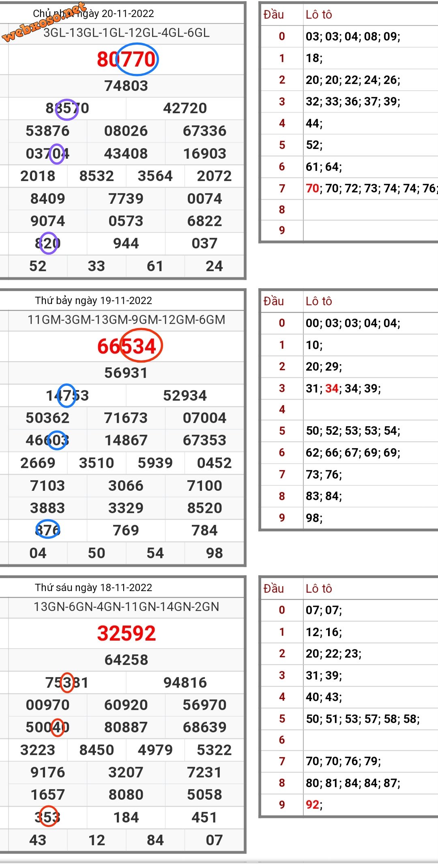Image resolution: width=438 pixels, height=868 pixels.
Task: Click the result 7739
Action: 126,199
